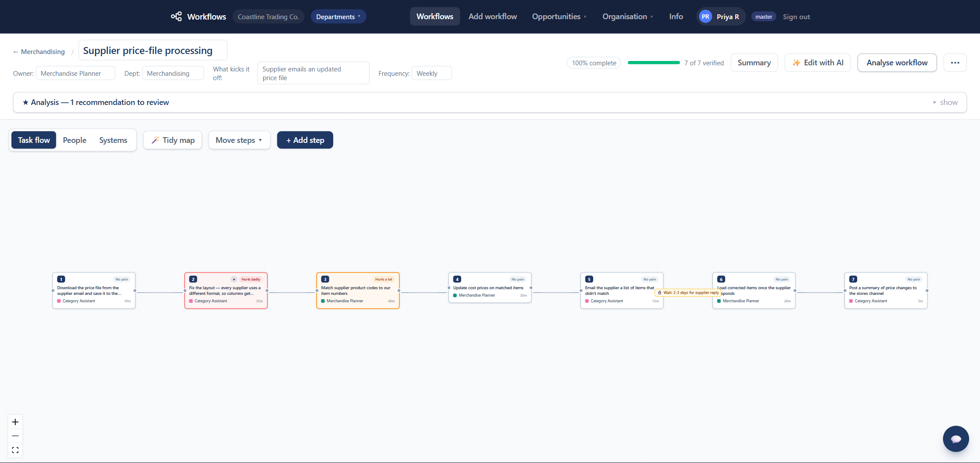Click the step 4 number badge
The width and height of the screenshot is (980, 463).
(x=457, y=279)
